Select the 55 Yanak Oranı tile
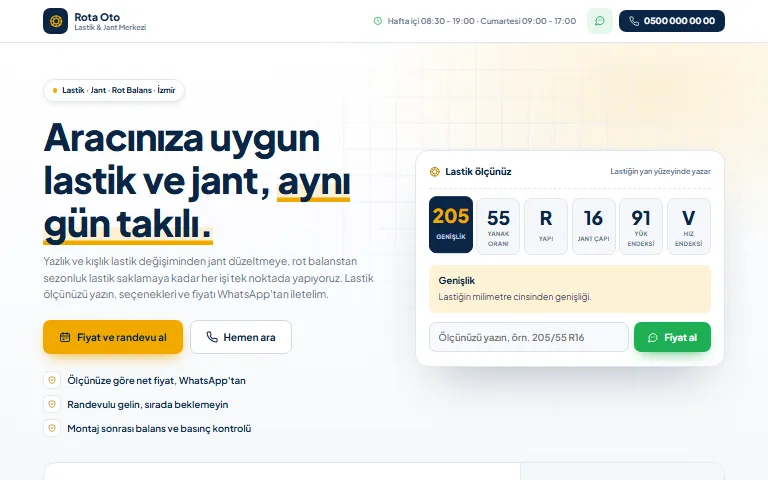 click(x=498, y=226)
